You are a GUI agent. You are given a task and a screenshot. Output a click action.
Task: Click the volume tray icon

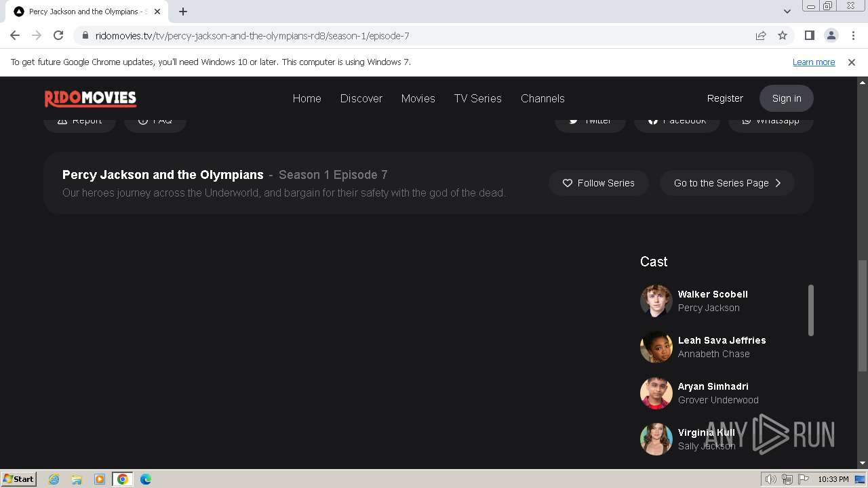click(x=771, y=479)
